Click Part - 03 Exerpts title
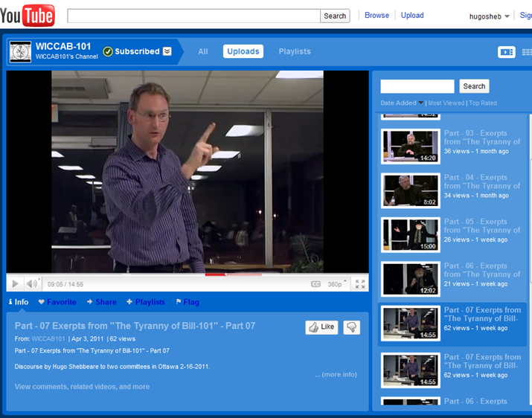The height and width of the screenshot is (418, 532). coord(482,138)
